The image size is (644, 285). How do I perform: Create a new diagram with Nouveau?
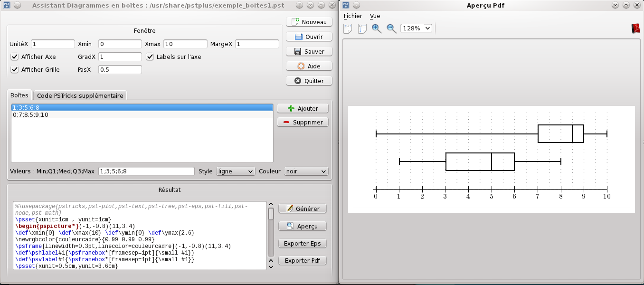point(309,21)
